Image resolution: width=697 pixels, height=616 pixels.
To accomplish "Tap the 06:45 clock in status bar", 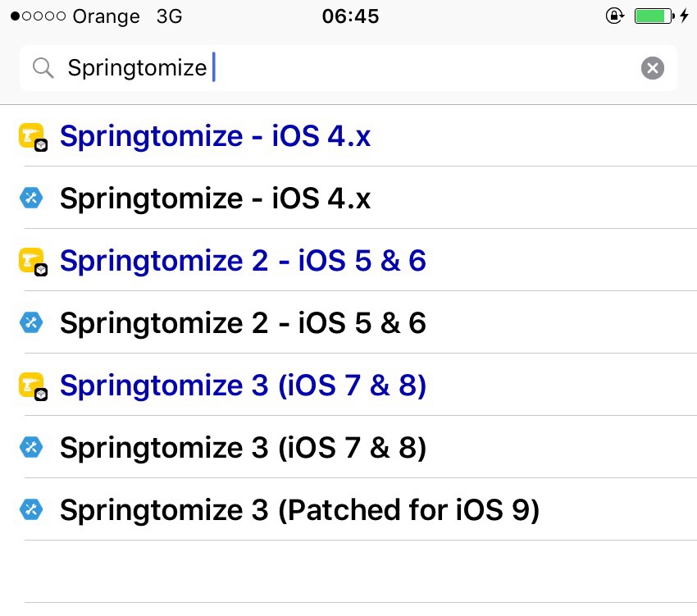I will point(351,16).
